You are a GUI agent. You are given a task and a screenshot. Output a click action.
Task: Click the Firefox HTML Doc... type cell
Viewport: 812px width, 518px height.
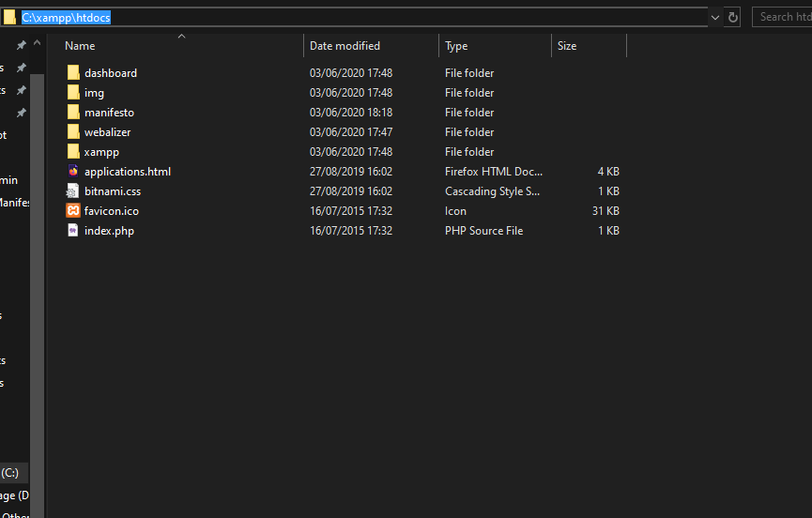494,172
